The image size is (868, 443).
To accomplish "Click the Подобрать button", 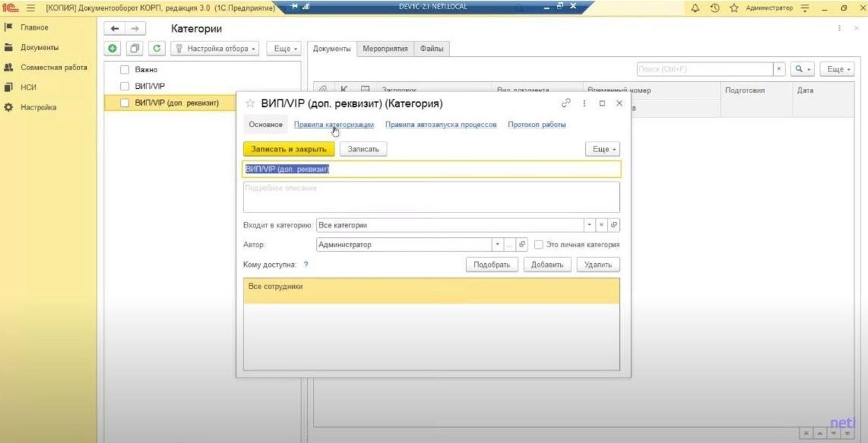I will pyautogui.click(x=492, y=265).
